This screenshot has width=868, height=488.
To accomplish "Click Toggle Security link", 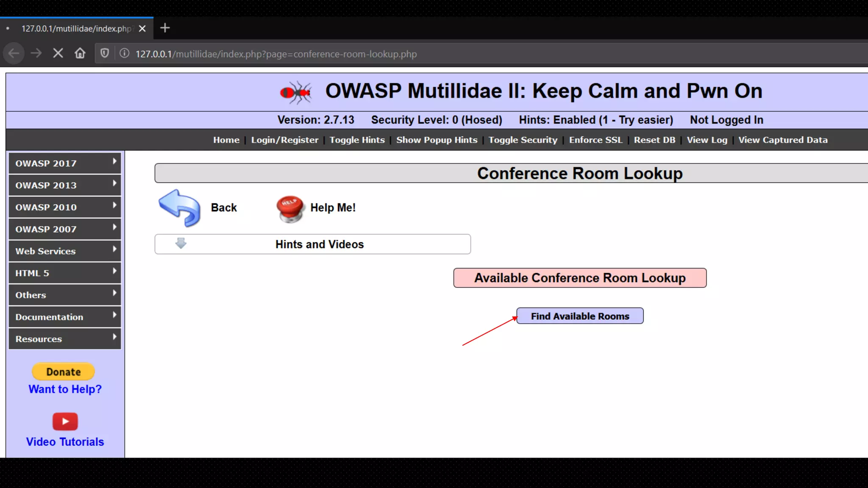I will [523, 140].
